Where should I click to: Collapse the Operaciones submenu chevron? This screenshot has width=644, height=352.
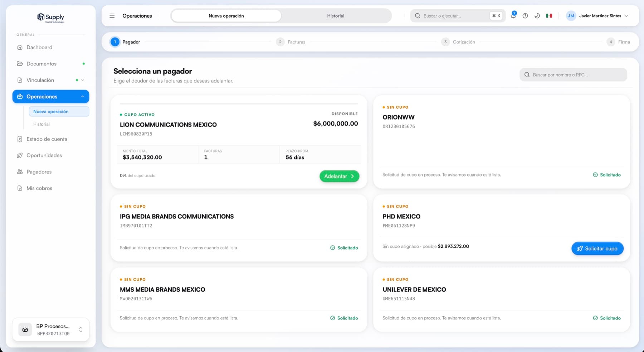click(83, 96)
